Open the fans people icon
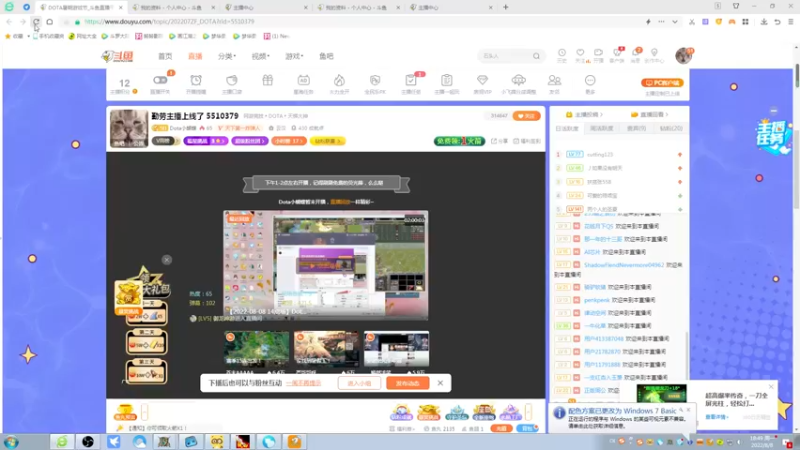 (x=554, y=80)
